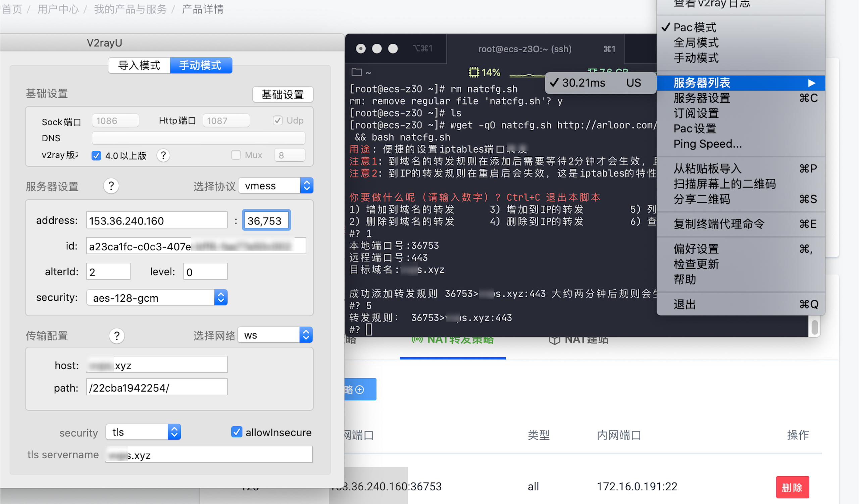Focus the DNS input field
The height and width of the screenshot is (504, 859).
pos(198,138)
